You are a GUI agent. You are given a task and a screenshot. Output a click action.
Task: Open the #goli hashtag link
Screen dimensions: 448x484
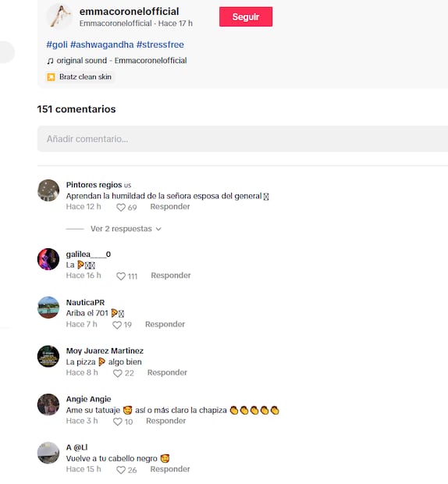tap(57, 44)
